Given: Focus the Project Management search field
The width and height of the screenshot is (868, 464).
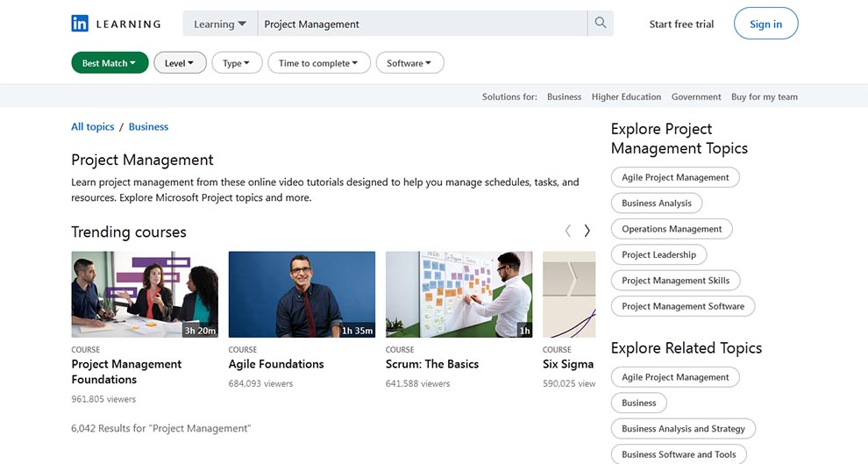Looking at the screenshot, I should pyautogui.click(x=423, y=24).
